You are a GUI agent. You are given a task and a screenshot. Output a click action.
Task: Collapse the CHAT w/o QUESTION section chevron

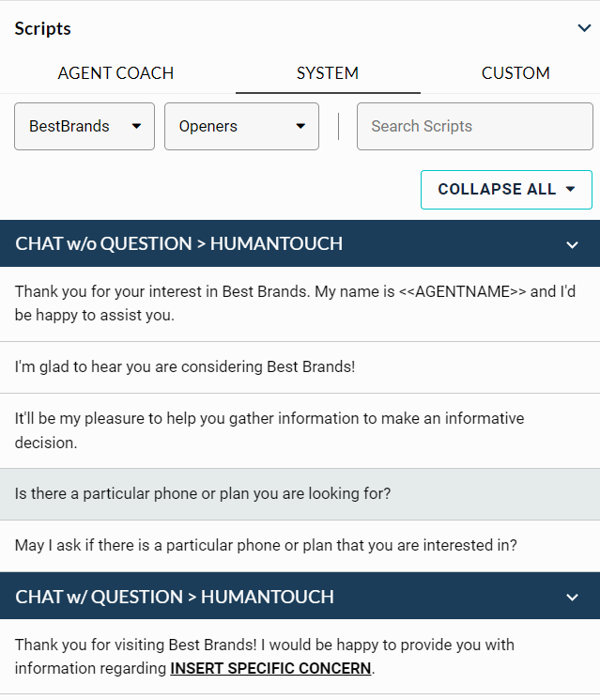573,245
